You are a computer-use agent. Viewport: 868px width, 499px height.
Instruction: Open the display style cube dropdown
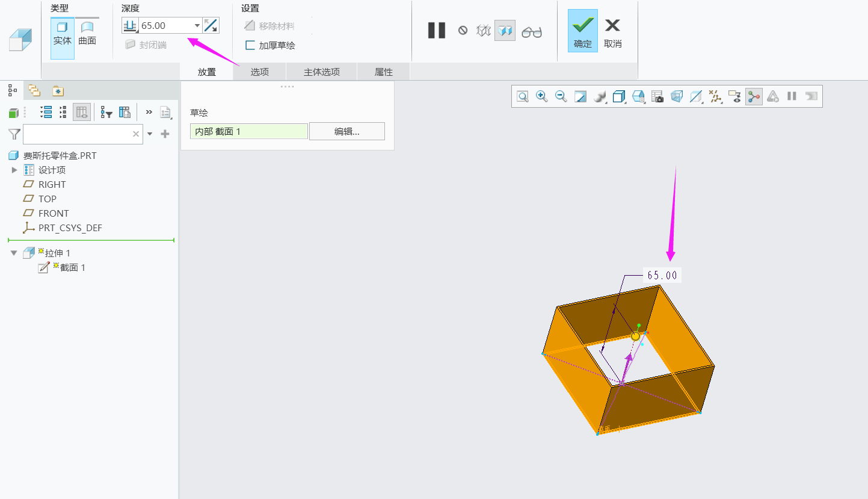click(x=619, y=96)
